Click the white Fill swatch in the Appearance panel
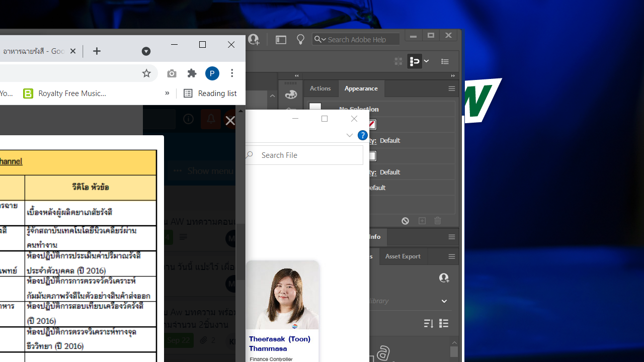644x362 pixels. [372, 156]
